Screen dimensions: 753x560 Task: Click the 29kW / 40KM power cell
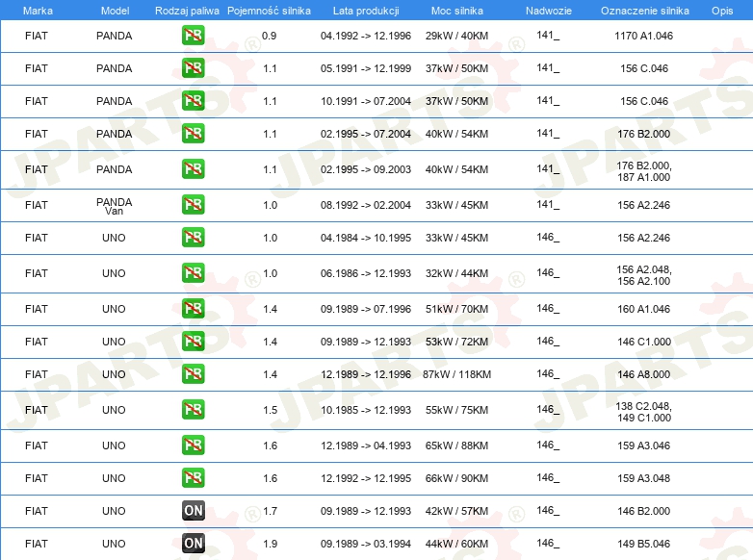[456, 36]
